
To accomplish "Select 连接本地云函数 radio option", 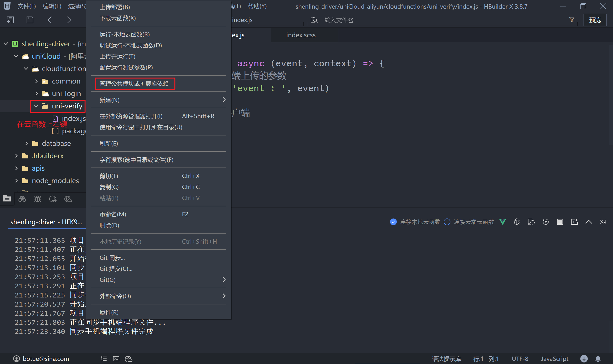I will (x=393, y=222).
